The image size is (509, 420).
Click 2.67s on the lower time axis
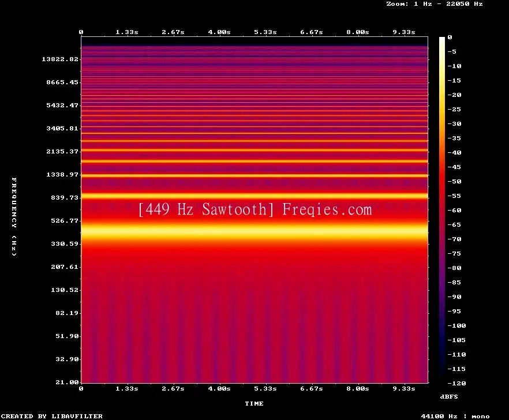173,388
